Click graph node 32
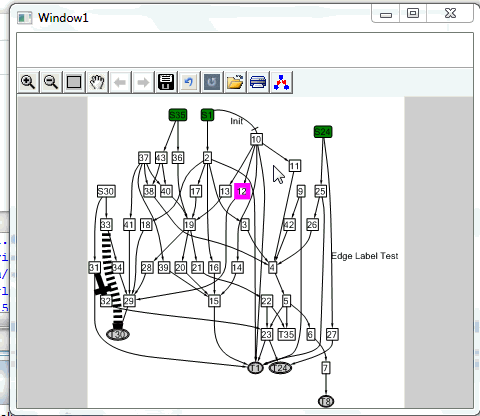 coord(106,301)
